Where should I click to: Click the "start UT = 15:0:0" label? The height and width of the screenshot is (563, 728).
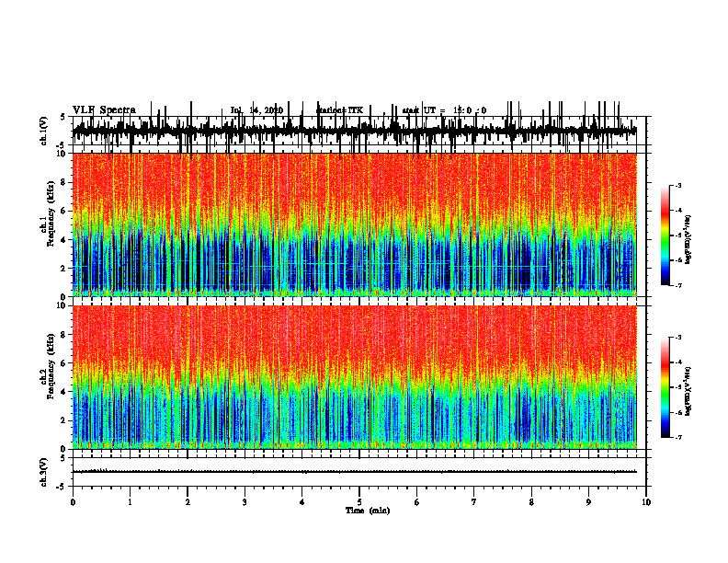[444, 110]
